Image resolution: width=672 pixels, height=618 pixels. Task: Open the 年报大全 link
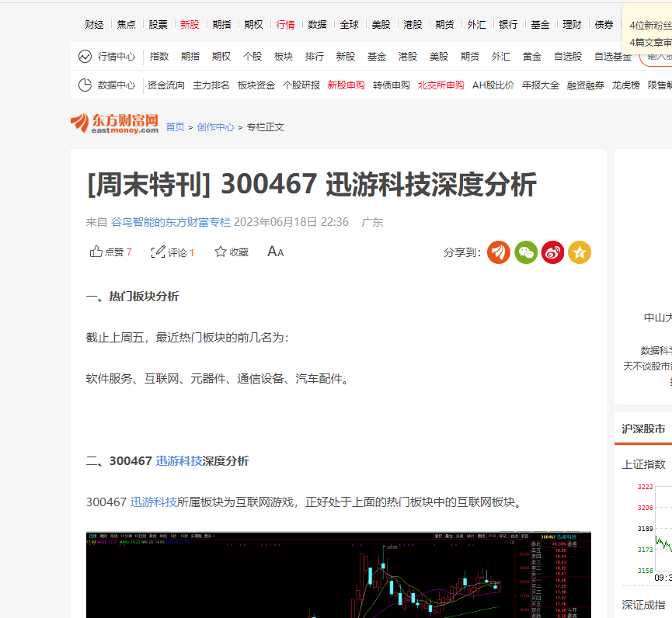(x=541, y=85)
